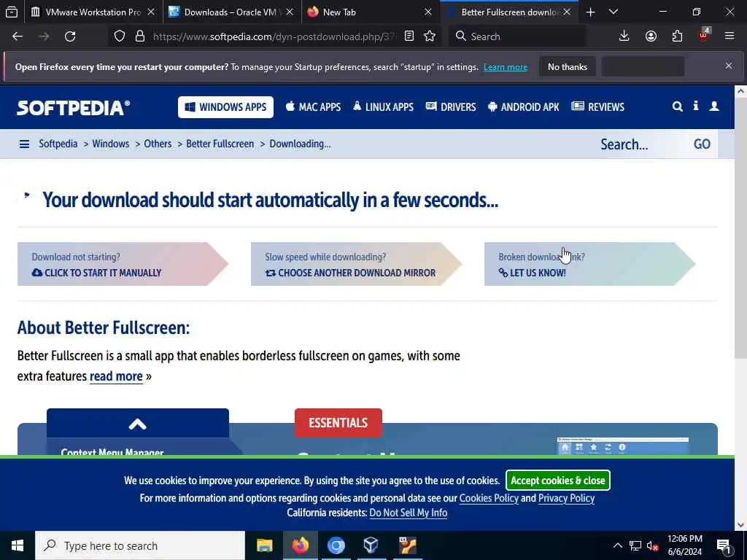Image resolution: width=747 pixels, height=560 pixels.
Task: Open Softpedia user account icon
Action: click(x=714, y=106)
